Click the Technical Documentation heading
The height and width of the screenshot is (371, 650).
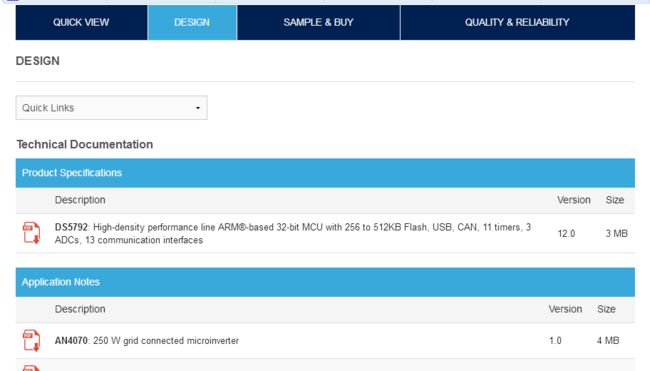tap(85, 144)
